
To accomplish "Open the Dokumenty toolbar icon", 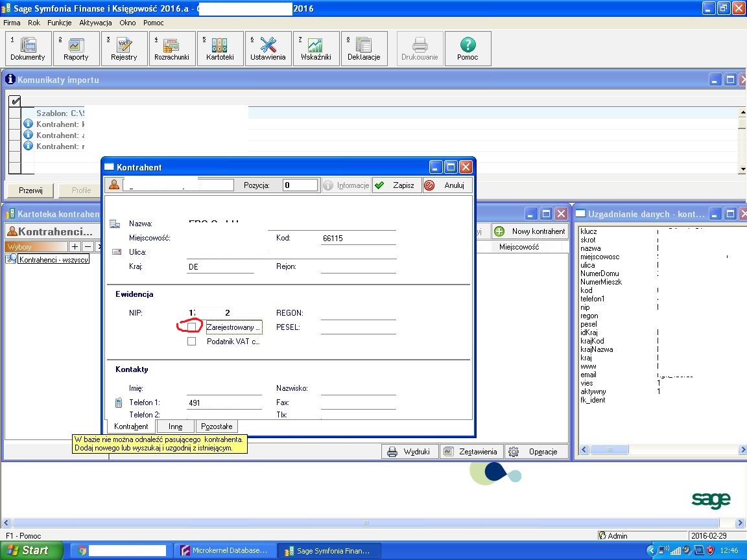I will coord(28,49).
